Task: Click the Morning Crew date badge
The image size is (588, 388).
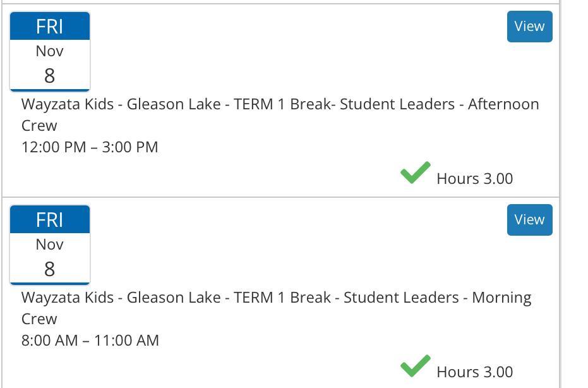Action: pyautogui.click(x=50, y=245)
